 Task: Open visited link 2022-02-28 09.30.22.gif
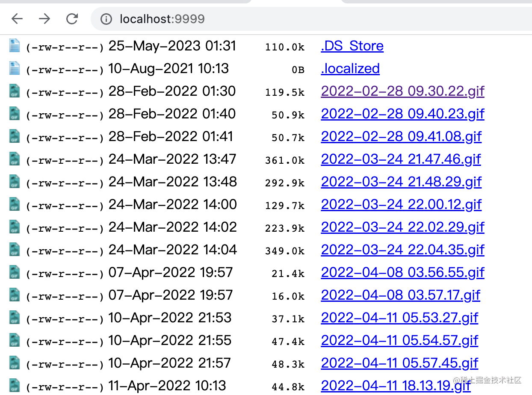tap(402, 91)
